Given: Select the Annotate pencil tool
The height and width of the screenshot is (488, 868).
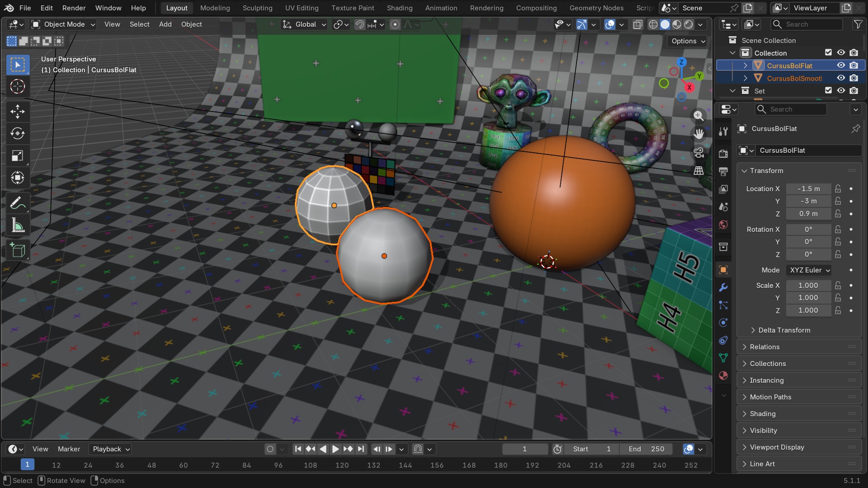Looking at the screenshot, I should 18,203.
